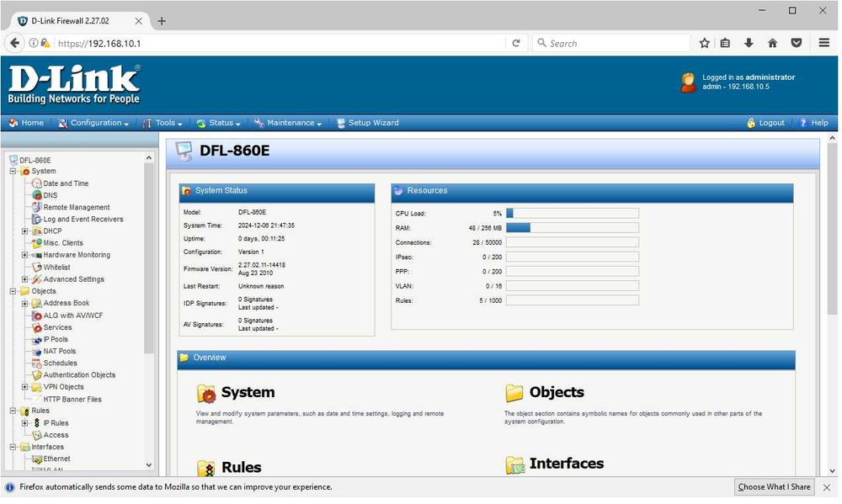The image size is (842, 504).
Task: Expand the DHCP tree node
Action: 24,232
